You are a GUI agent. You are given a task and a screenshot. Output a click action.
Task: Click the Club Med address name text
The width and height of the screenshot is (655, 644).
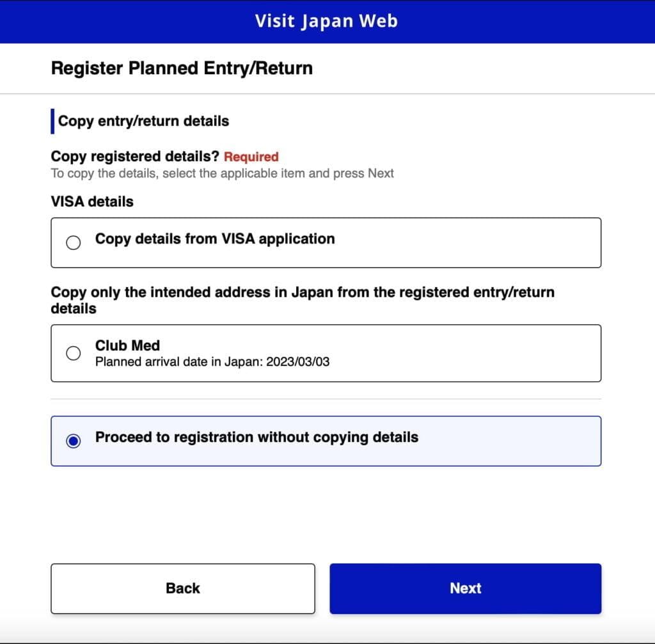click(127, 345)
